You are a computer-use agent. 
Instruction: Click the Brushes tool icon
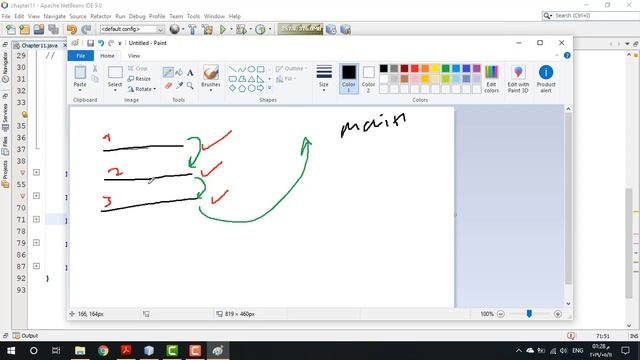[x=211, y=73]
